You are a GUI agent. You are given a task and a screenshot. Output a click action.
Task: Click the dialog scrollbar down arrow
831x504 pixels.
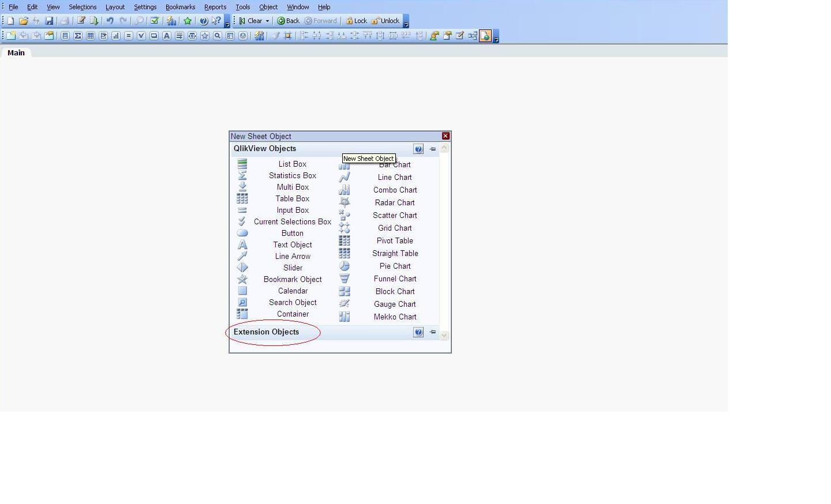pyautogui.click(x=444, y=335)
